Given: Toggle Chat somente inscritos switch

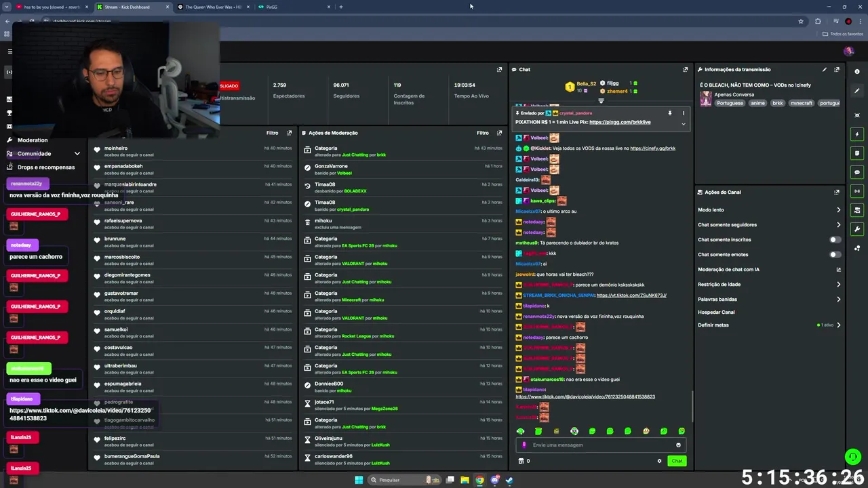Looking at the screenshot, I should (835, 240).
